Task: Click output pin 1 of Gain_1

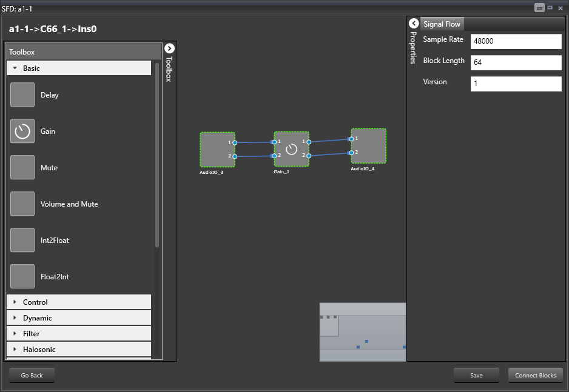Action: (x=309, y=142)
